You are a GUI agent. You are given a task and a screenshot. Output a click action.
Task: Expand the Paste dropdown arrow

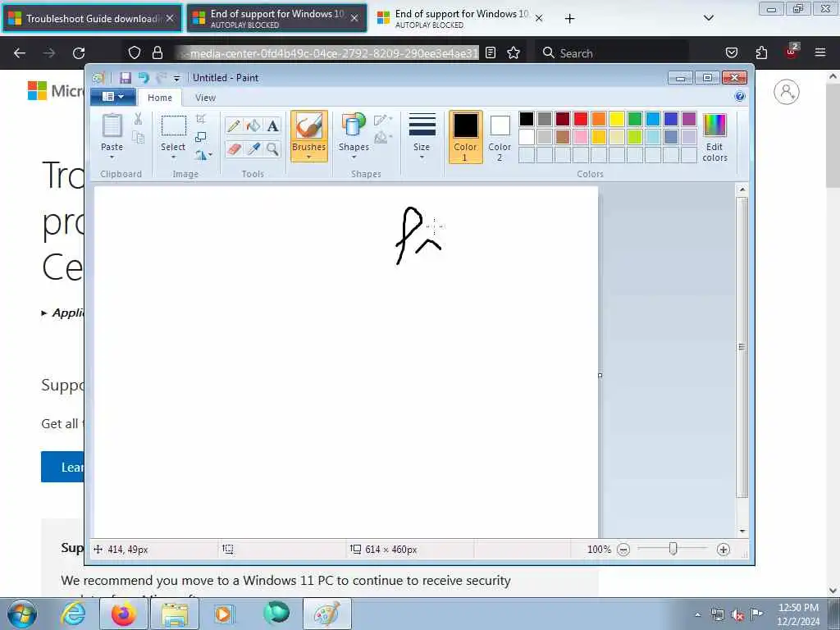coord(112,157)
